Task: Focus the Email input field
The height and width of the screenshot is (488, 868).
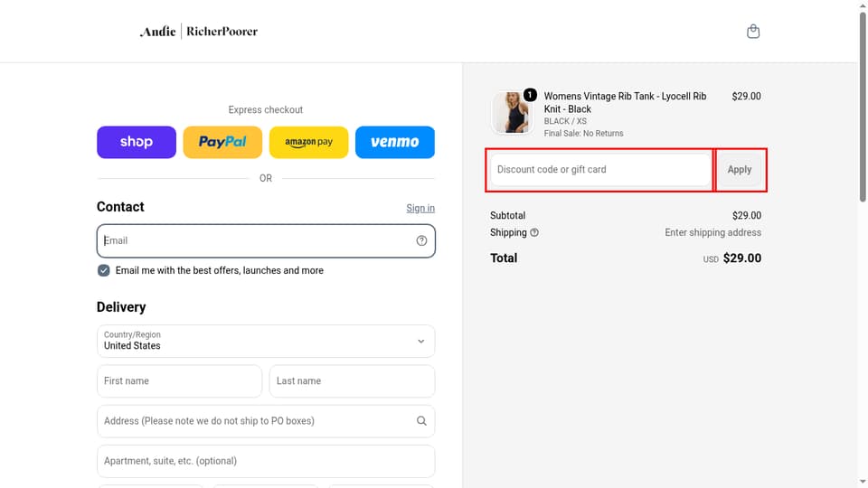Action: click(x=266, y=240)
